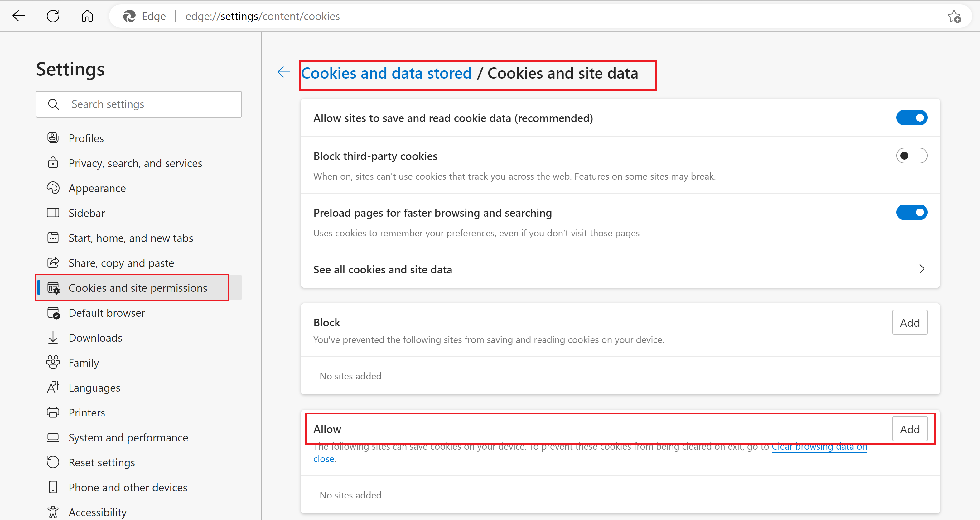The height and width of the screenshot is (520, 980).
Task: Open Privacy, search, and services settings
Action: click(135, 163)
